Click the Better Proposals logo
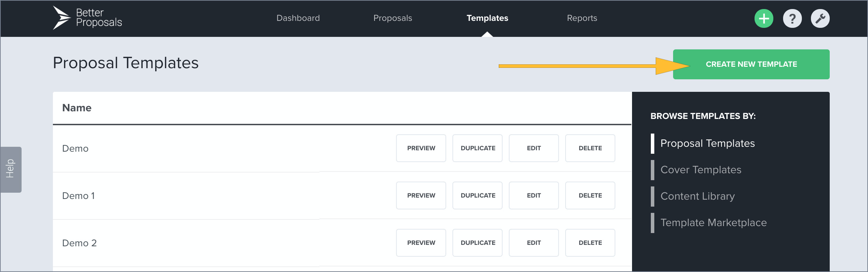This screenshot has height=272, width=868. [x=88, y=18]
